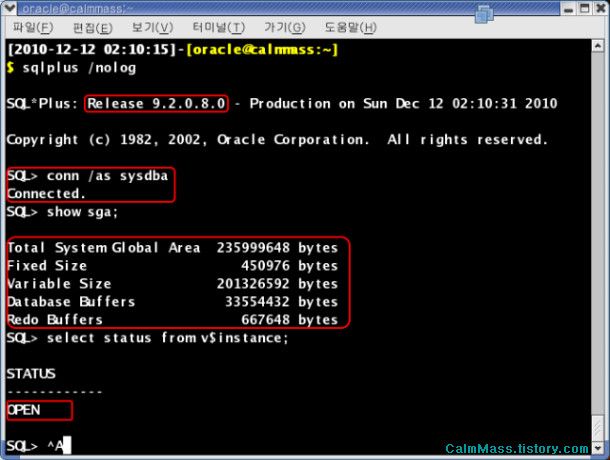This screenshot has width=610, height=460.
Task: Close the terminal window
Action: [601, 9]
